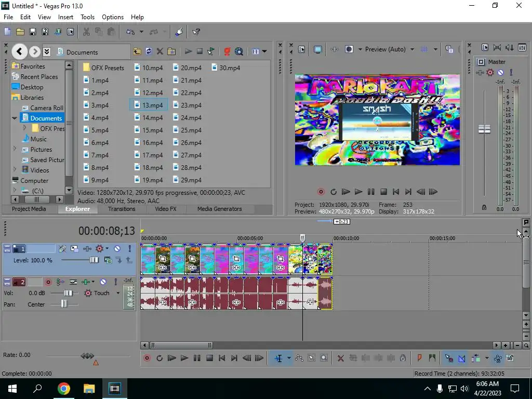Click the Delete X icon in Explorer toolbar
This screenshot has height=399, width=532.
(x=160, y=51)
